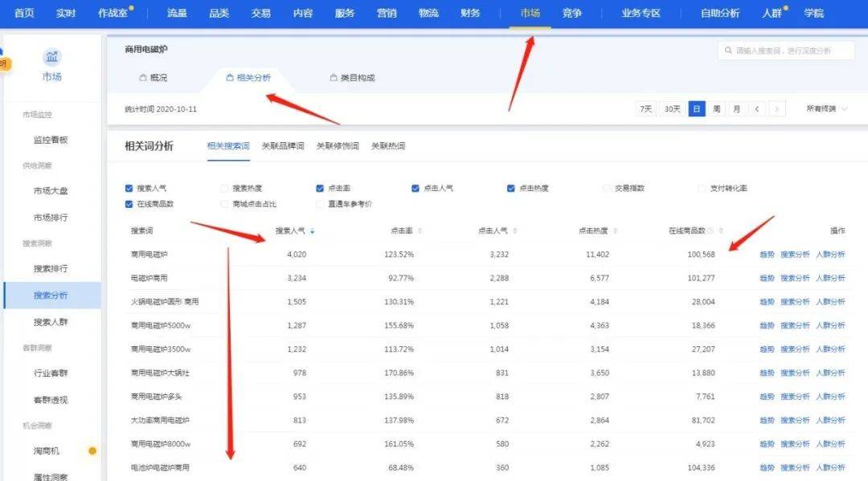Click the 概况 tab's bag icon
Screen dimensions: 868x481
coord(140,78)
